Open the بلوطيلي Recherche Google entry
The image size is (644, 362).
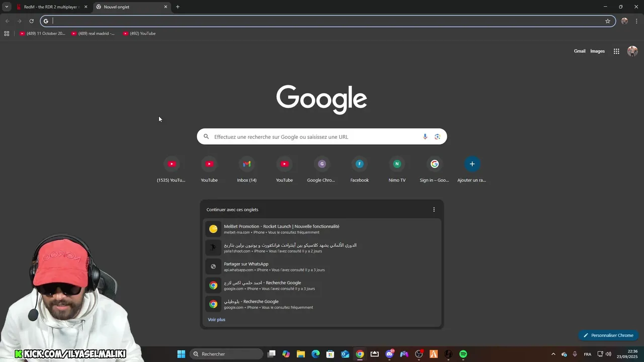(322, 304)
